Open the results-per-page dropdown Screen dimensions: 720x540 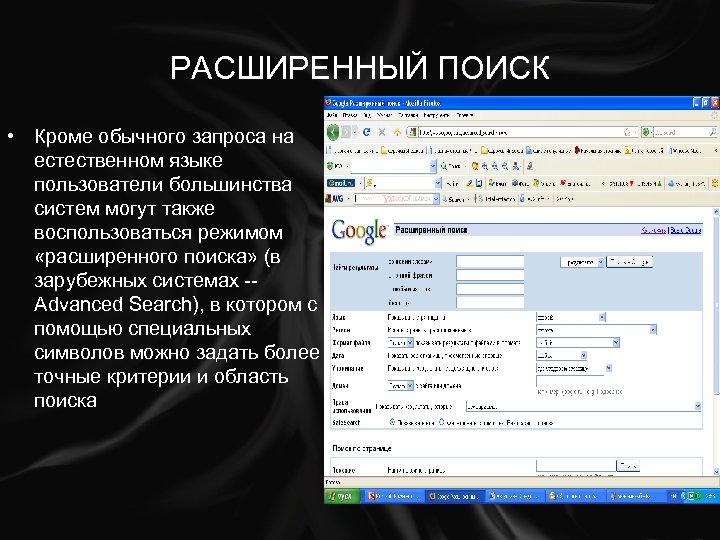tap(582, 262)
